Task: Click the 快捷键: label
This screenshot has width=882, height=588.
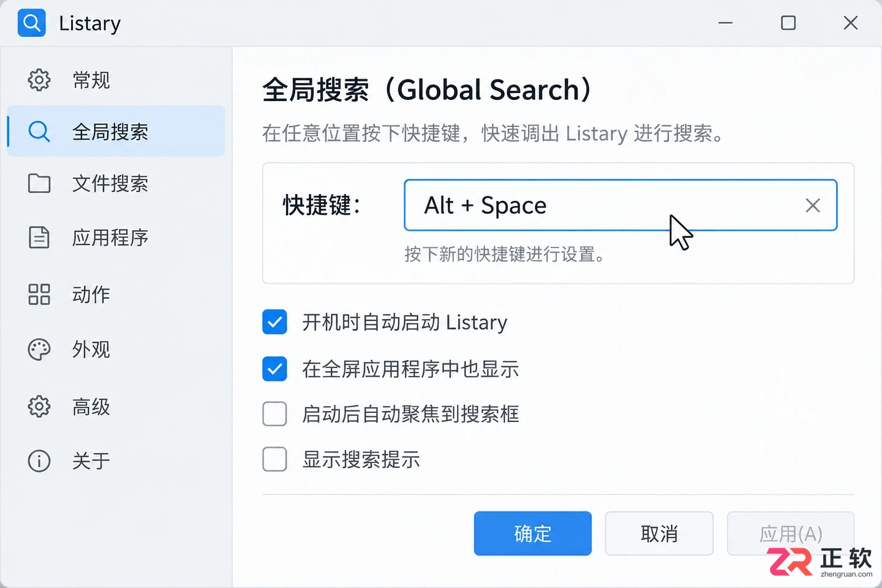Action: (x=322, y=205)
